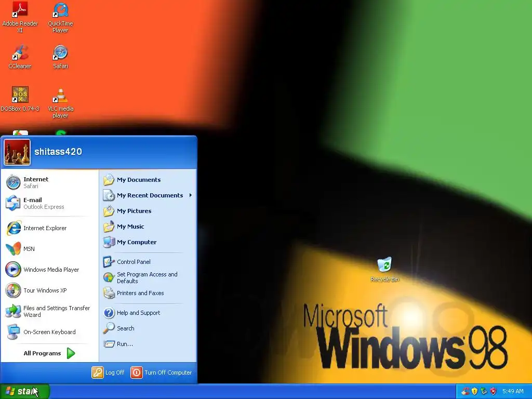Launch Tour Windows XP
The width and height of the screenshot is (532, 399).
[49, 290]
